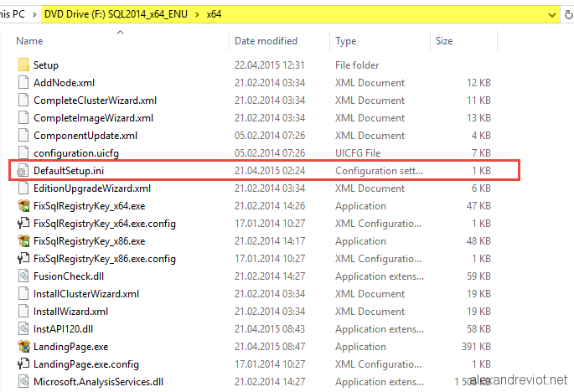Select the file named FixSqlRegistryKey_x64.exe
This screenshot has width=574, height=392.
tap(90, 206)
